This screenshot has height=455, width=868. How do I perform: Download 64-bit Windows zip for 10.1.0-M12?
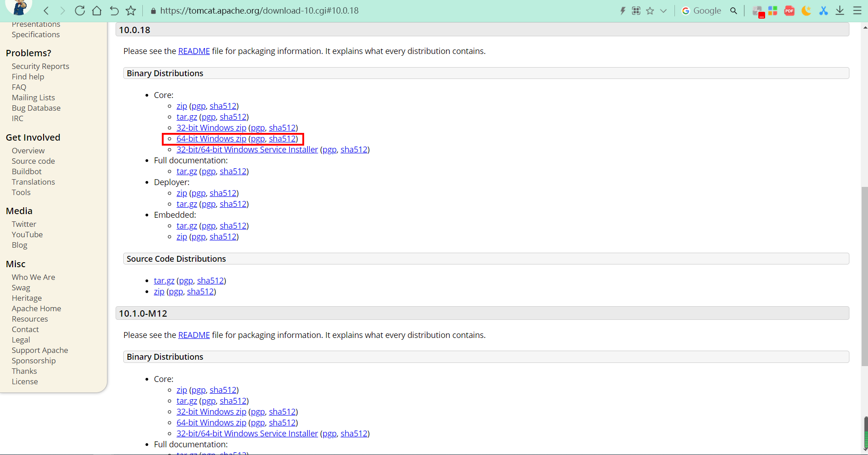coord(211,423)
